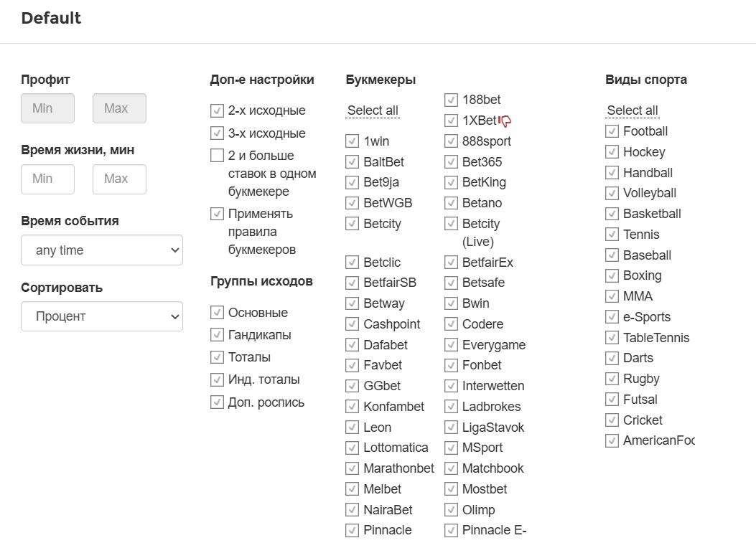This screenshot has width=756, height=543.
Task: Toggle the Marathonbet bookmaker
Action: (352, 468)
